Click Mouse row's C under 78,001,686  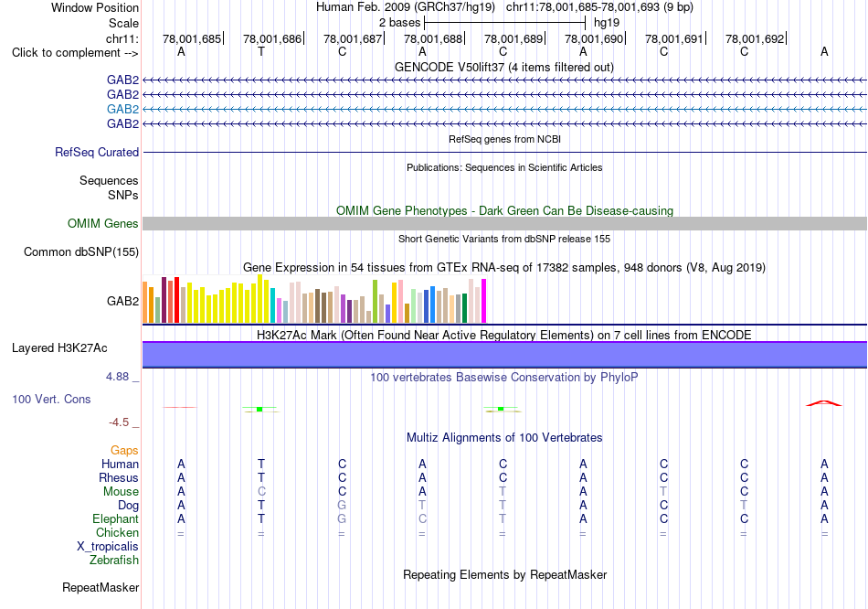[261, 492]
